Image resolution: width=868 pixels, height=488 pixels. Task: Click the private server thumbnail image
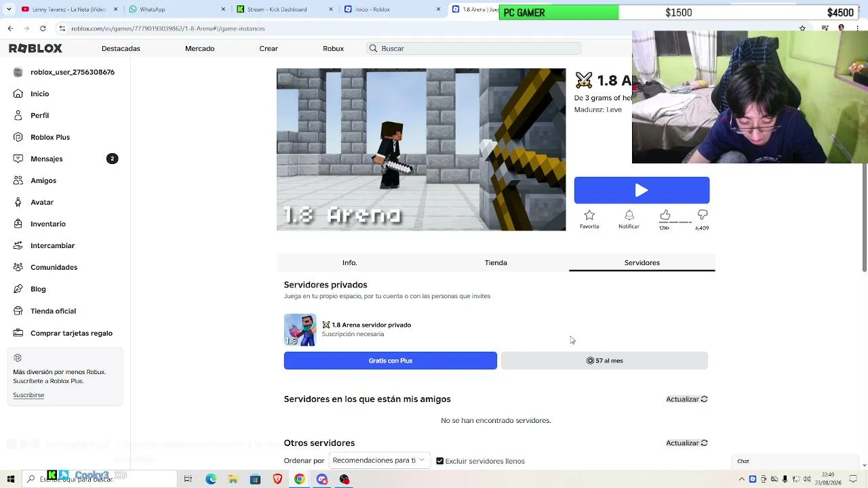[x=300, y=330]
